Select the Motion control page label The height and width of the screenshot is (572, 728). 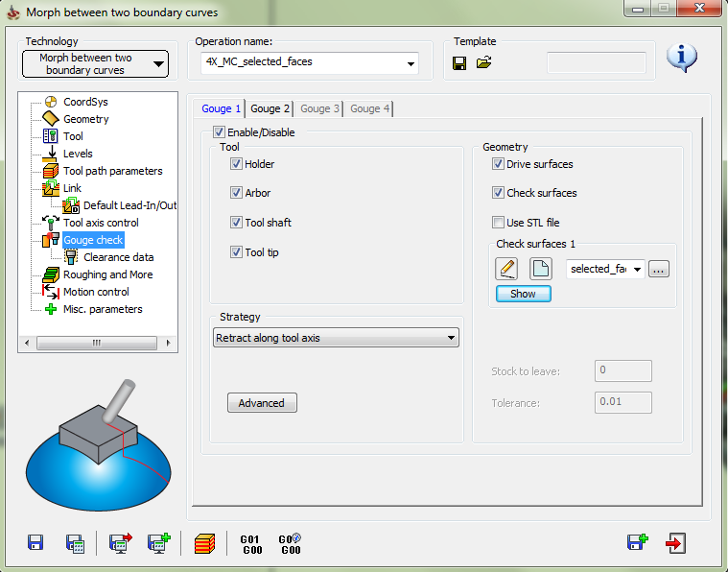pos(96,292)
